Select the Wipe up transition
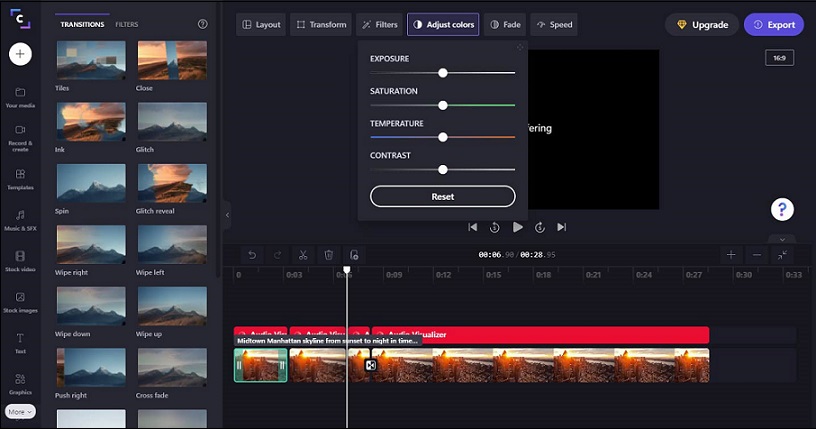 click(x=172, y=306)
